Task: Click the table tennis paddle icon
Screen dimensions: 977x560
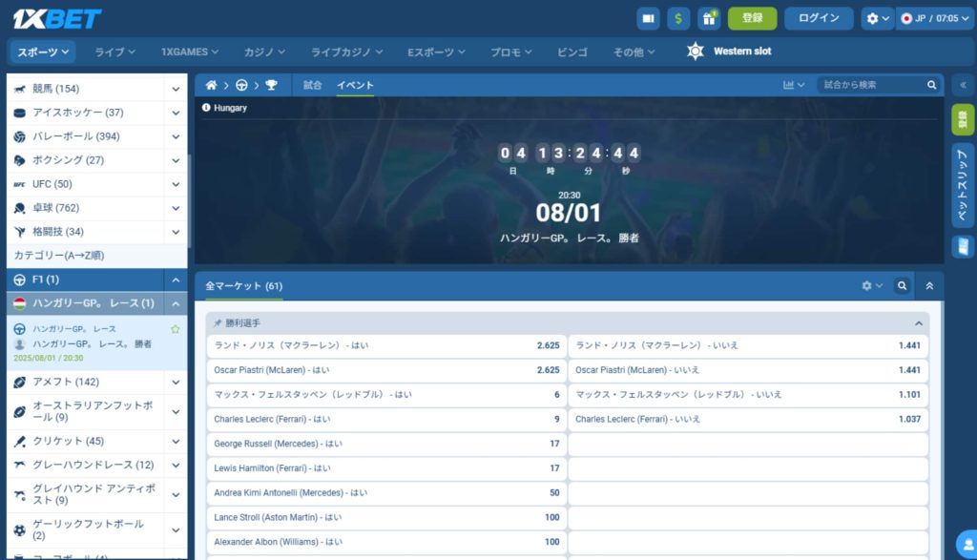Action: pyautogui.click(x=19, y=208)
